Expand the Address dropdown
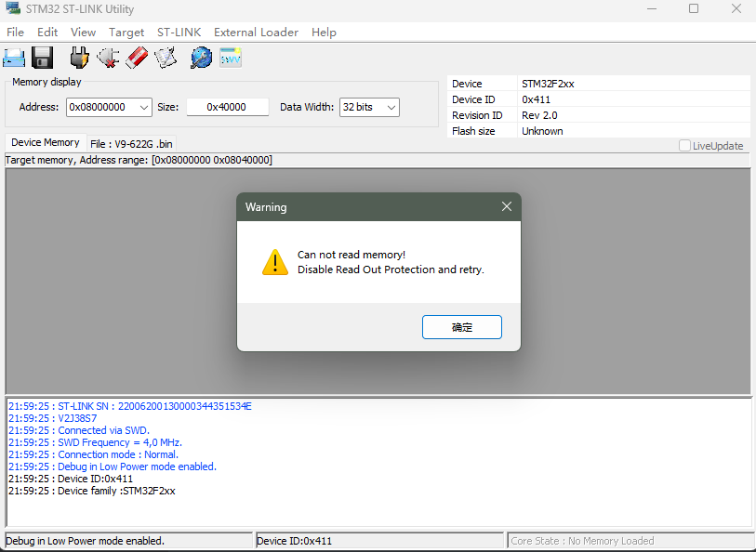 point(144,108)
